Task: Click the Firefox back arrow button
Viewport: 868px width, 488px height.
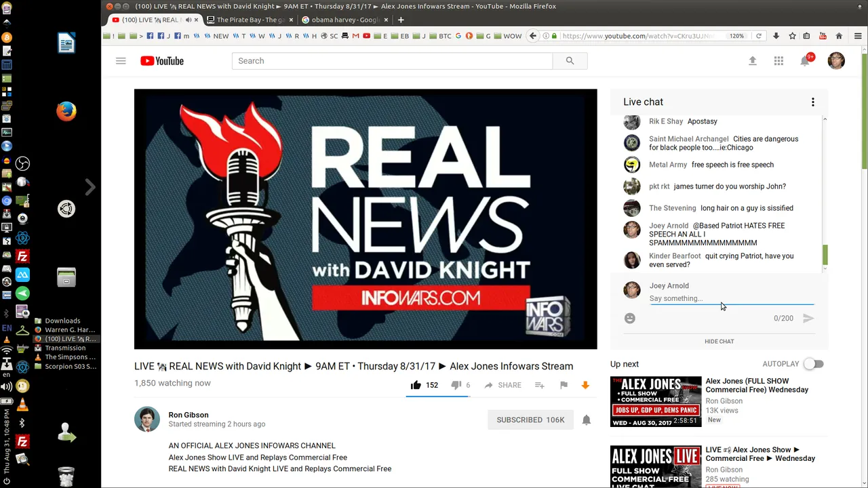Action: click(x=533, y=36)
